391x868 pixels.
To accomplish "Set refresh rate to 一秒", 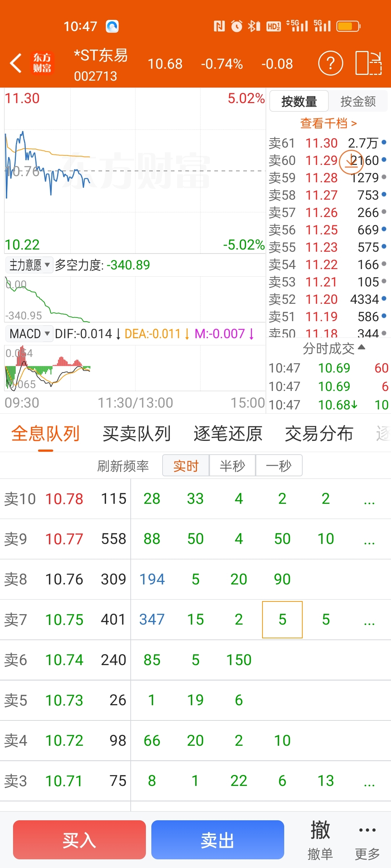I will tap(278, 466).
